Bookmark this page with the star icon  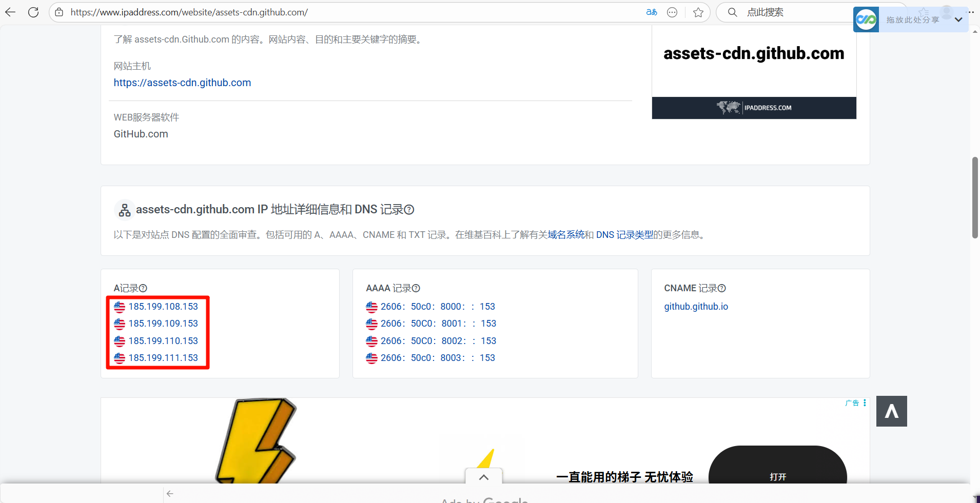[698, 12]
